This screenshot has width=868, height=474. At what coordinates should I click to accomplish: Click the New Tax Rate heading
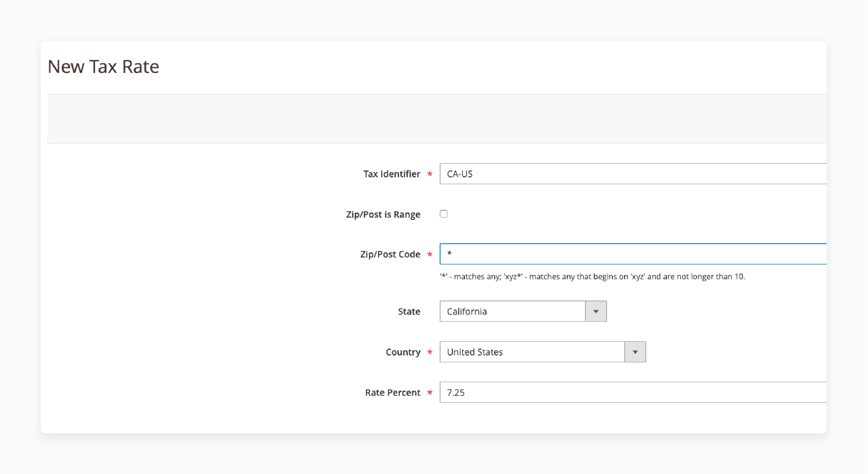tap(103, 66)
